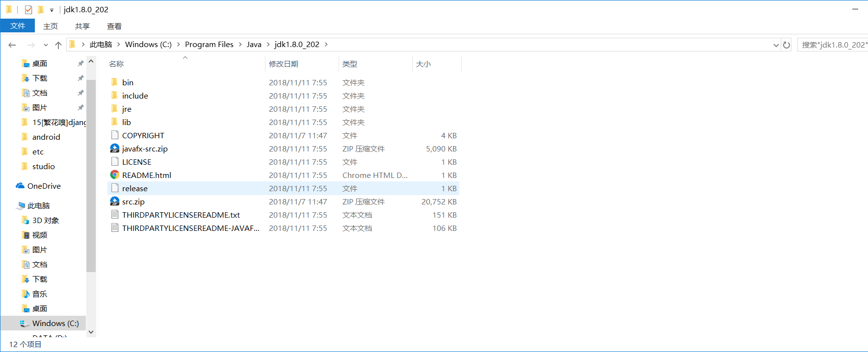Viewport: 868px width, 352px height.
Task: Open 3D 对象 under 此电脑
Action: (x=46, y=221)
